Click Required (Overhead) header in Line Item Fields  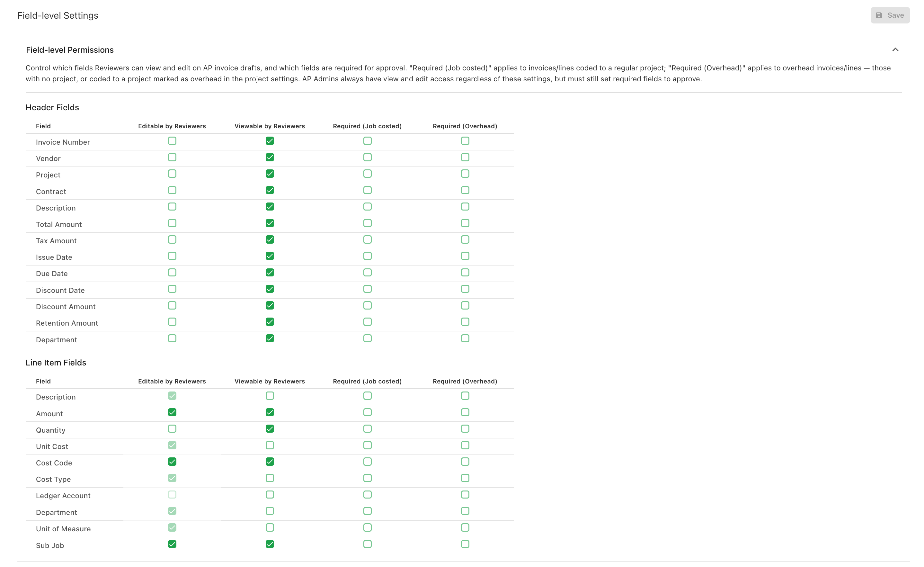click(x=465, y=381)
